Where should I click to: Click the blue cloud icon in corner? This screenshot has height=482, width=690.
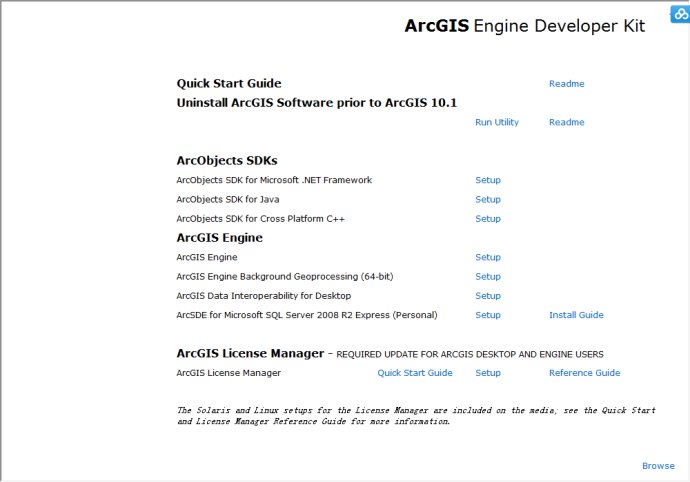[x=680, y=14]
